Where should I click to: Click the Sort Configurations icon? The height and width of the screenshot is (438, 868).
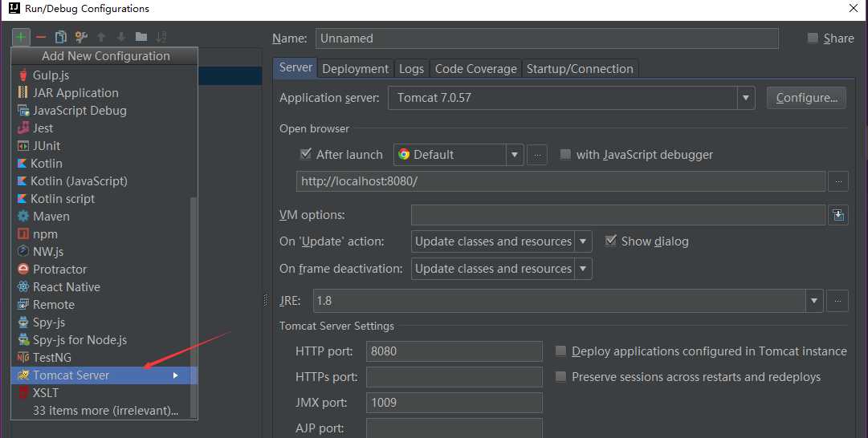coord(161,37)
